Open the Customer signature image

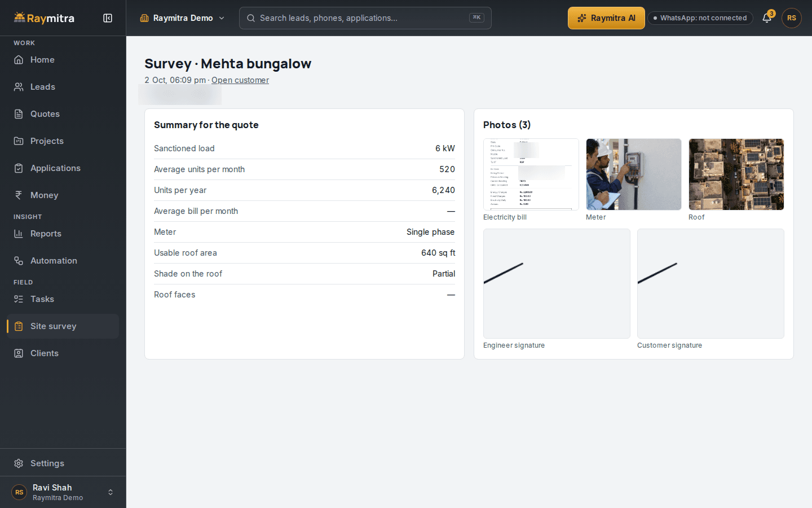(710, 283)
